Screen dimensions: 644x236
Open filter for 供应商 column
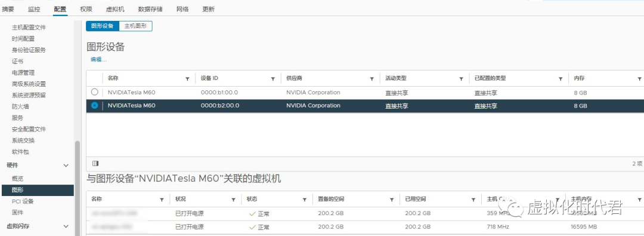coord(371,79)
